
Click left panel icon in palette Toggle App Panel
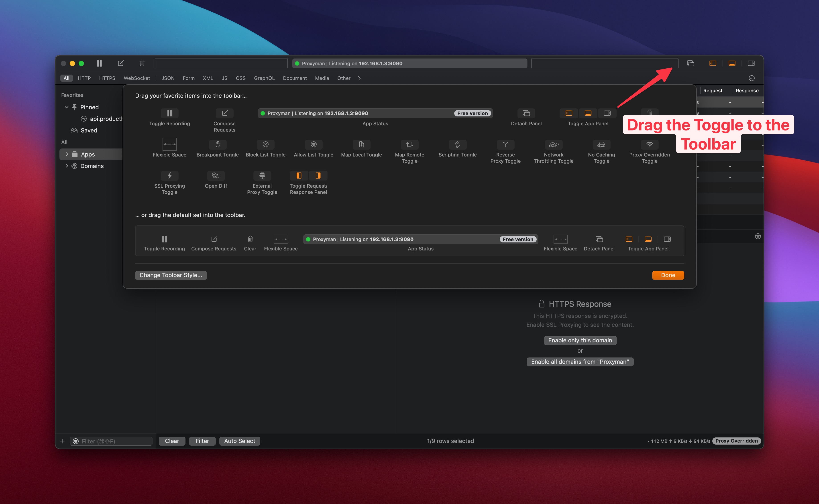569,113
